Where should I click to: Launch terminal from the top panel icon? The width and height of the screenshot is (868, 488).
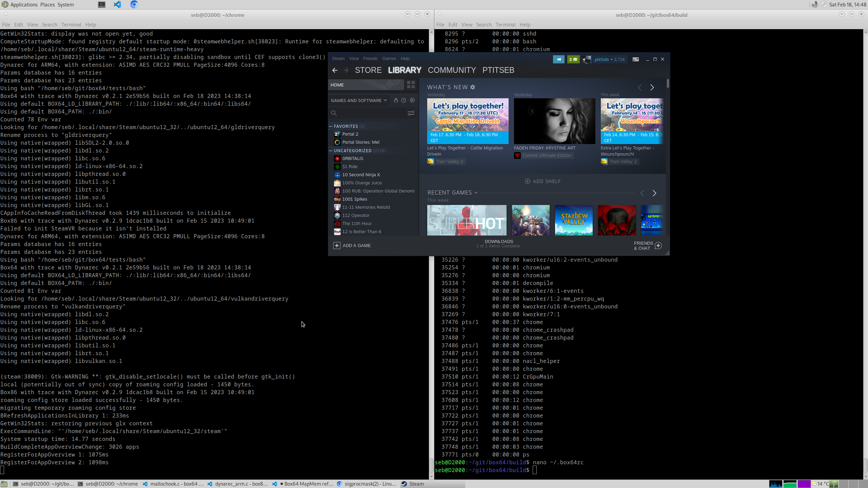point(102,4)
